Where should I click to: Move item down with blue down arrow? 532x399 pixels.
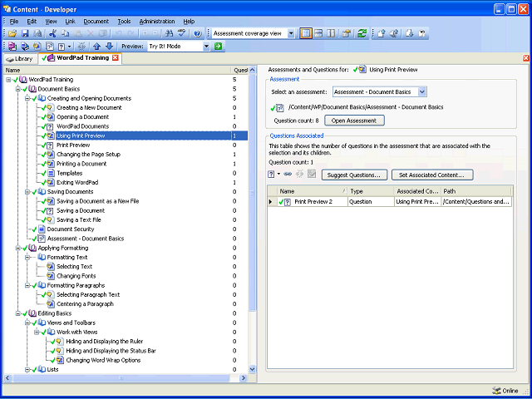pos(109,47)
